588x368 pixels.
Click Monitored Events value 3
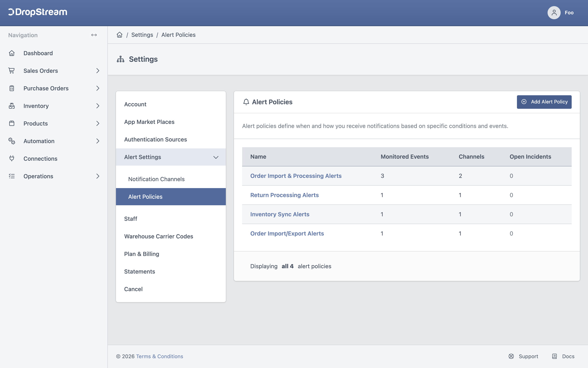pos(382,176)
